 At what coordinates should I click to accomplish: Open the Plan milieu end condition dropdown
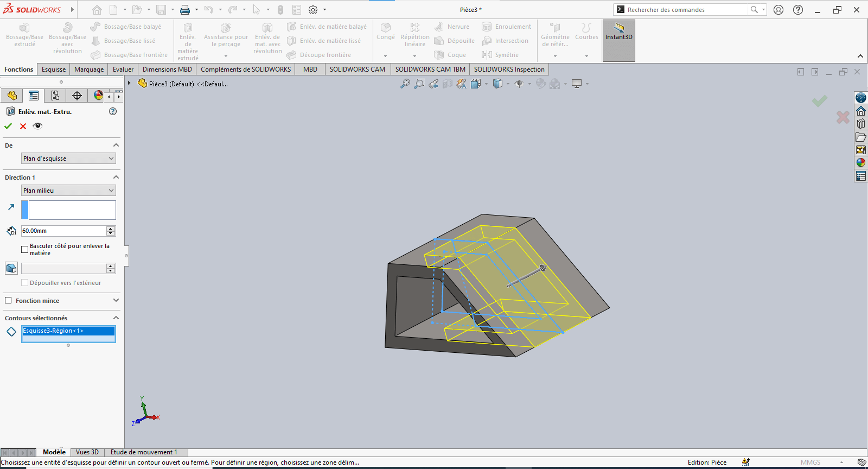point(68,191)
